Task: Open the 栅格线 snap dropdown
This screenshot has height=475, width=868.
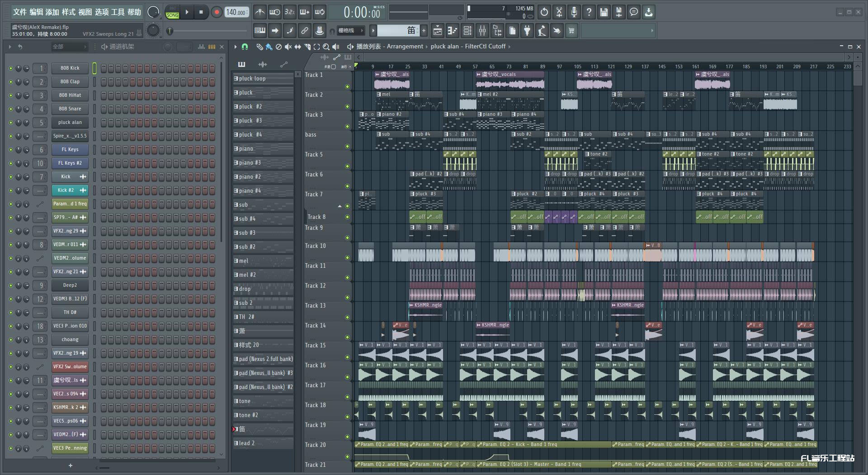Action: point(351,31)
